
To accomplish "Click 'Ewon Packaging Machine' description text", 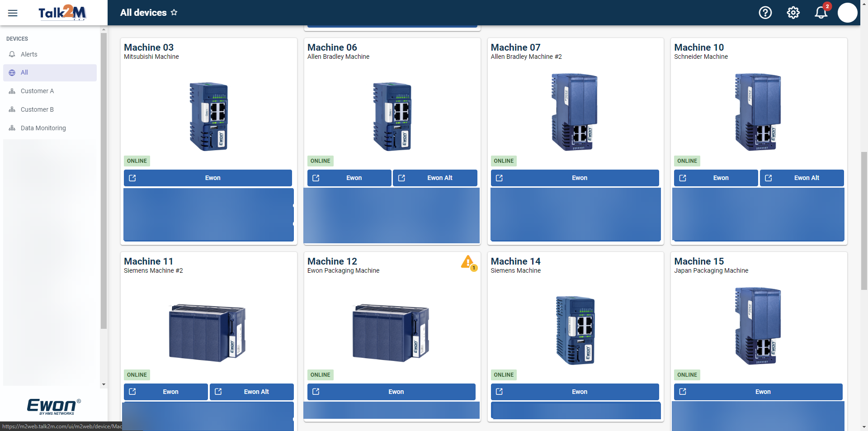I will (344, 270).
